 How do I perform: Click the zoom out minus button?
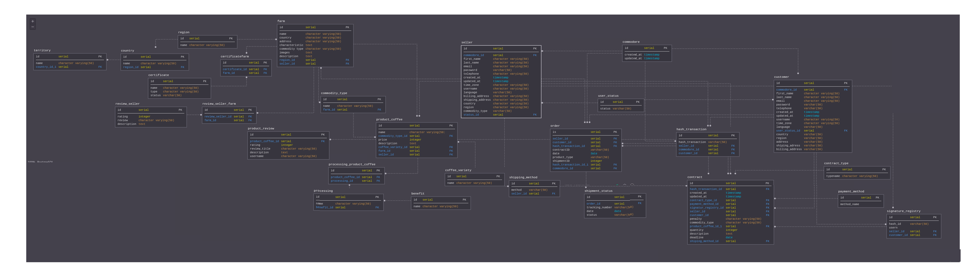(33, 27)
